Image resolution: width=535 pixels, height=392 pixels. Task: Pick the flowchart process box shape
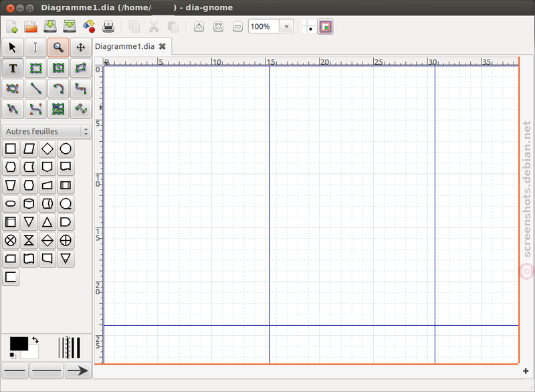(11, 149)
